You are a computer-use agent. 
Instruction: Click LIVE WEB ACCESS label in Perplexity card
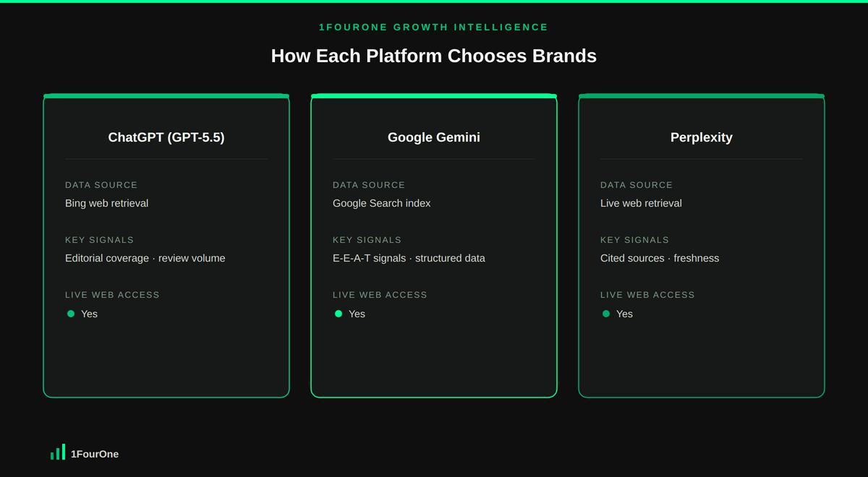[647, 295]
